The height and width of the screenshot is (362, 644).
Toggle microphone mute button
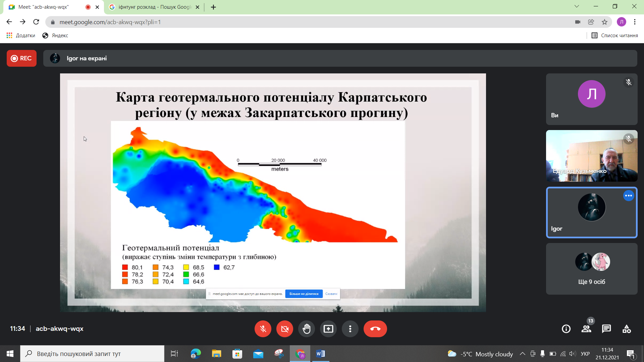(x=263, y=329)
